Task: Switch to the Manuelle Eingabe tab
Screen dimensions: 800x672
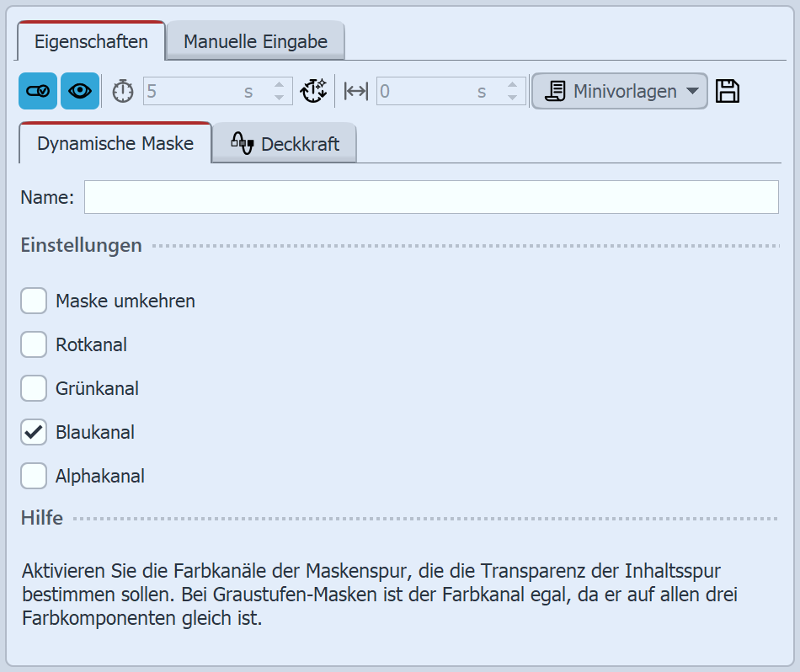Action: click(254, 40)
